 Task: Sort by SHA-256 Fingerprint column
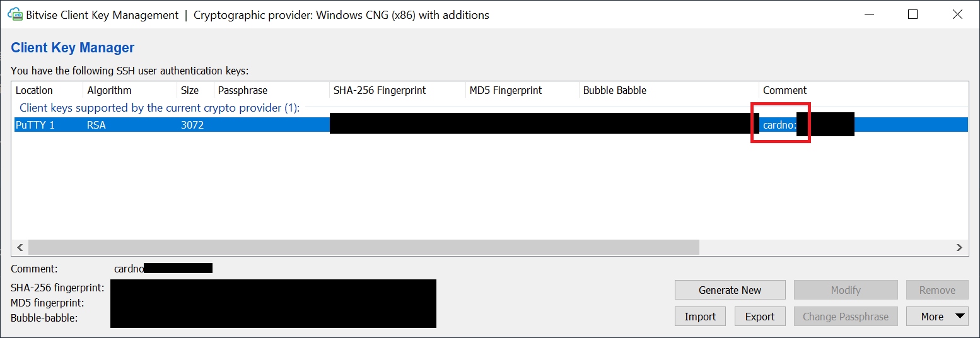tap(379, 90)
